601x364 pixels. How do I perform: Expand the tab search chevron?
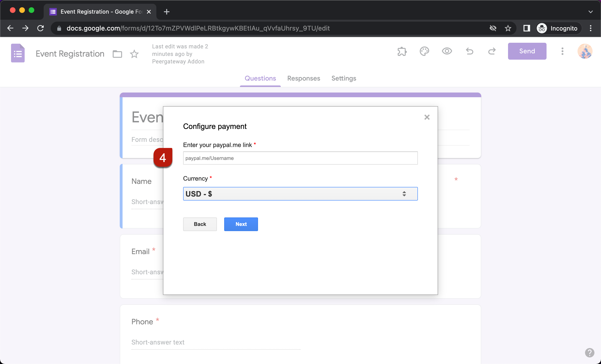click(x=590, y=12)
